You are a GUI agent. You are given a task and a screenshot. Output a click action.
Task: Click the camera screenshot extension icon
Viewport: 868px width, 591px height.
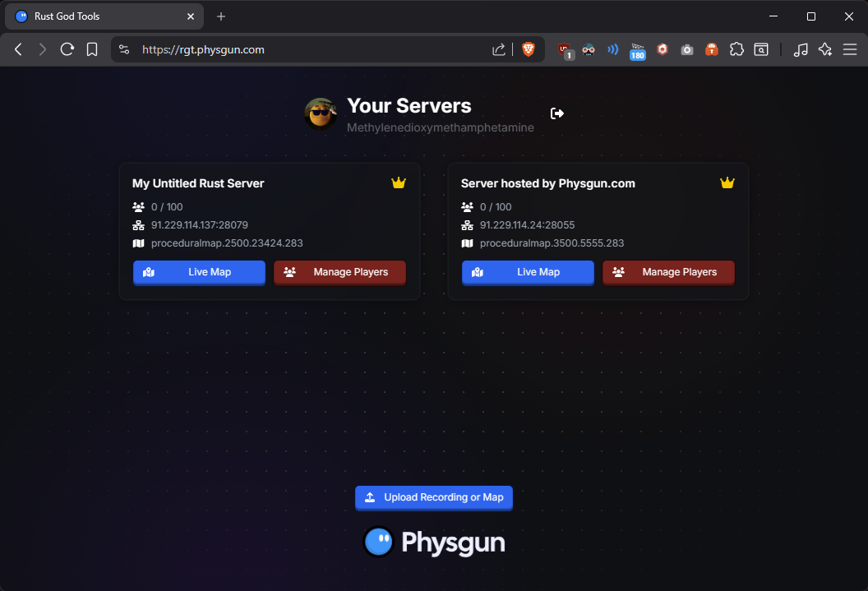(687, 49)
